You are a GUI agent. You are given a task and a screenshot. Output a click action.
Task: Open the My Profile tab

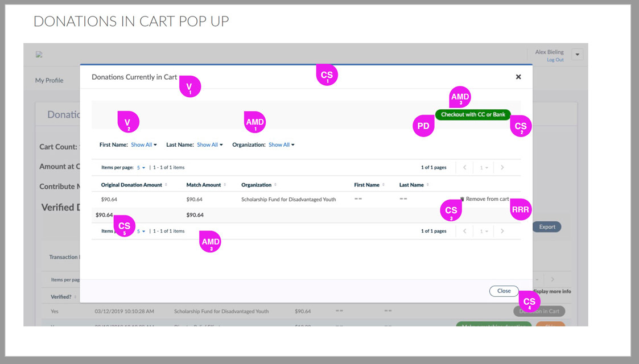pos(50,80)
